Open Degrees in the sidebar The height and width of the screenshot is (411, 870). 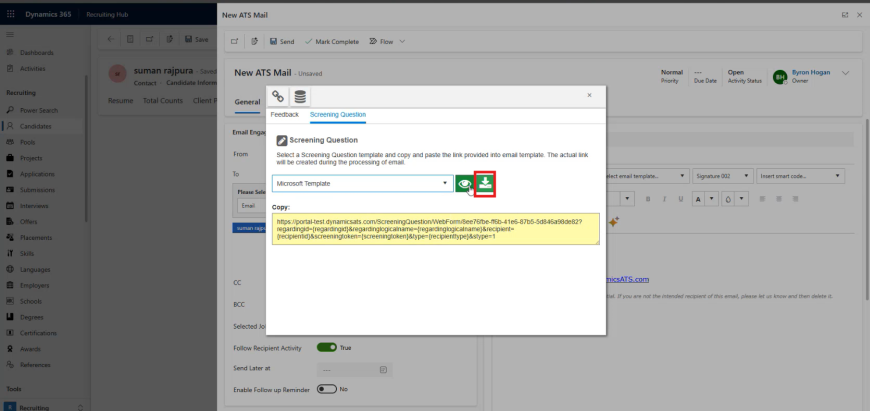click(x=32, y=317)
